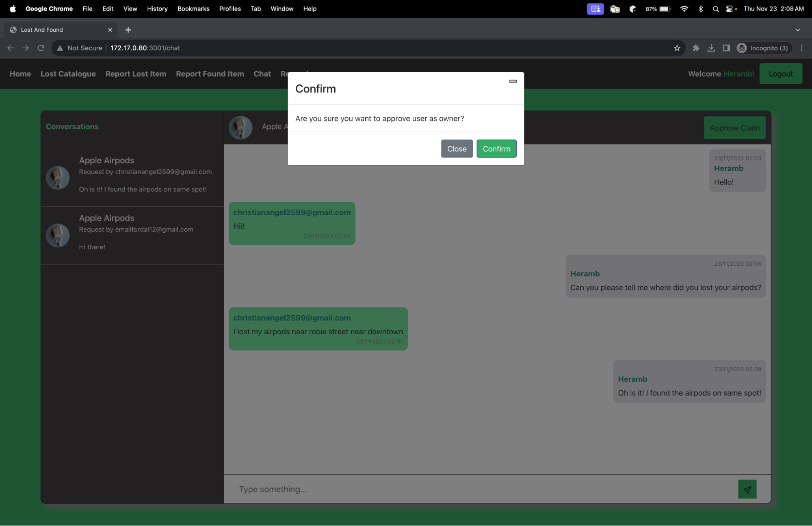This screenshot has width=812, height=526.
Task: Open Spotlight search in menu bar
Action: (x=715, y=9)
